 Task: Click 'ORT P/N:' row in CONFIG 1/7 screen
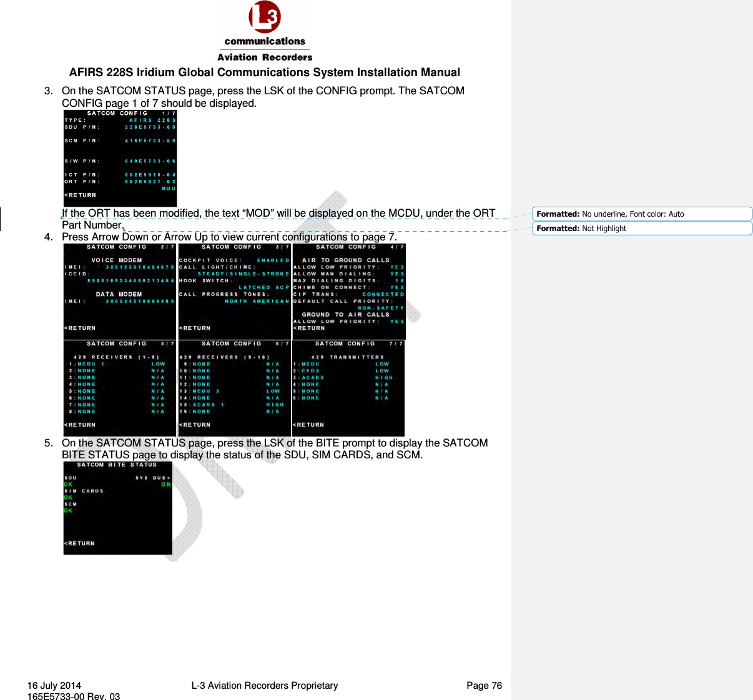click(121, 182)
